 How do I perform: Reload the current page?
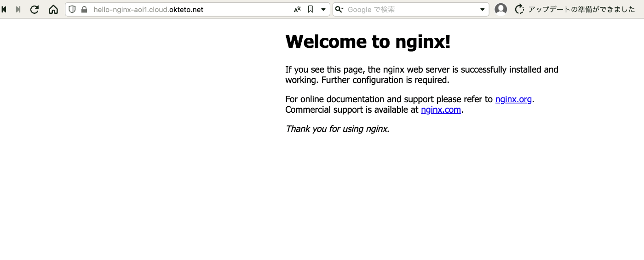pos(34,9)
